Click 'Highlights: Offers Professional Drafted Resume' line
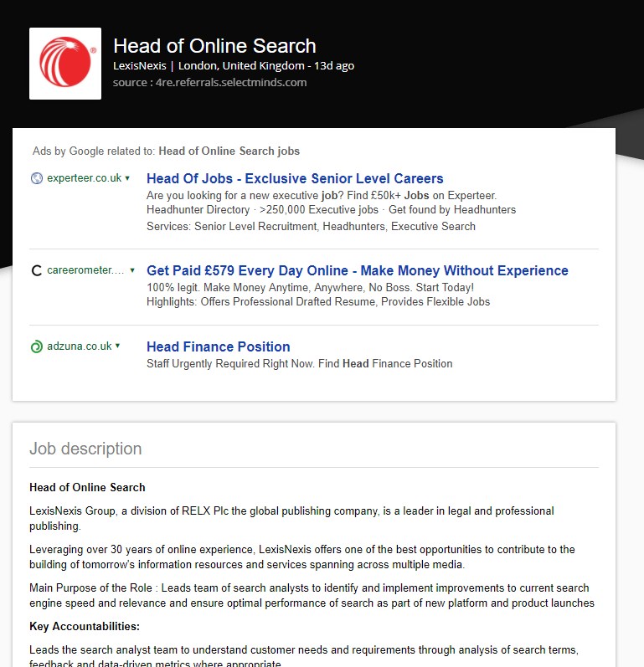The width and height of the screenshot is (644, 667). pos(318,301)
